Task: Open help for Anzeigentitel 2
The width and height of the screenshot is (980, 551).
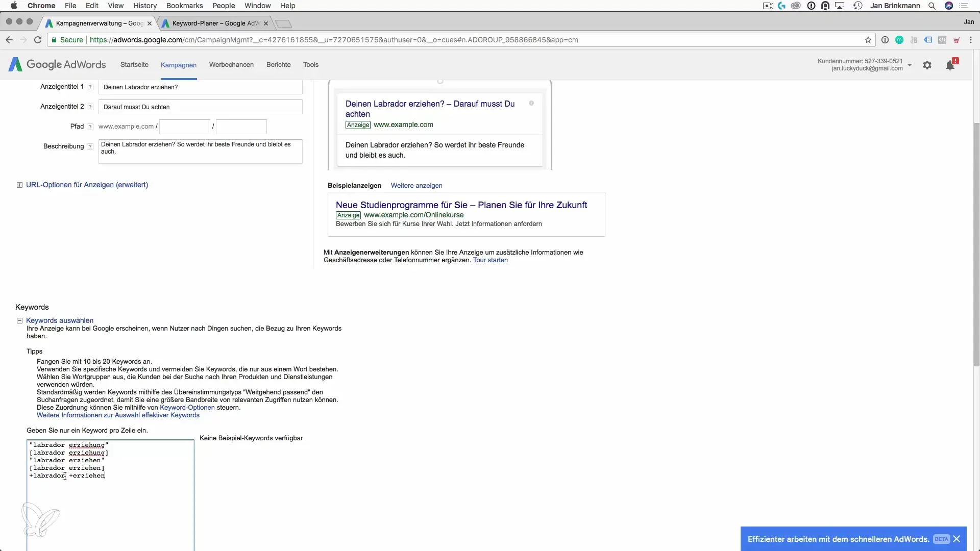Action: pos(90,107)
